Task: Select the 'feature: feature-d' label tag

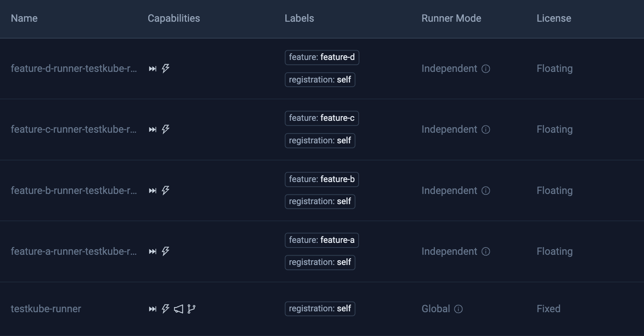Action: click(x=322, y=57)
